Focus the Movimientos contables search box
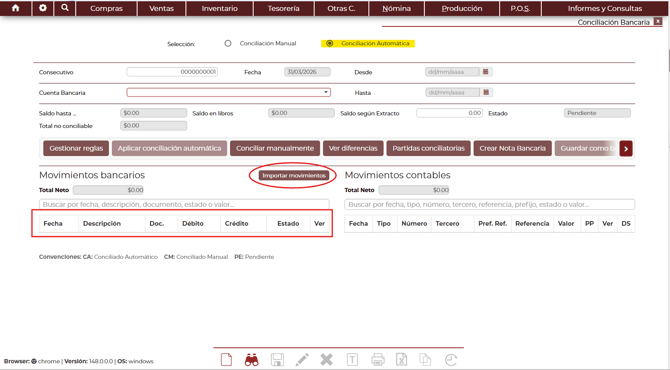The height and width of the screenshot is (370, 670). 490,204
